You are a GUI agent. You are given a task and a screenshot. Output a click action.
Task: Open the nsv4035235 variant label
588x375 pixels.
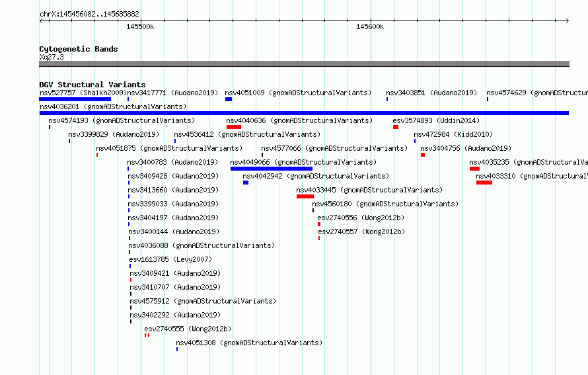(x=529, y=162)
